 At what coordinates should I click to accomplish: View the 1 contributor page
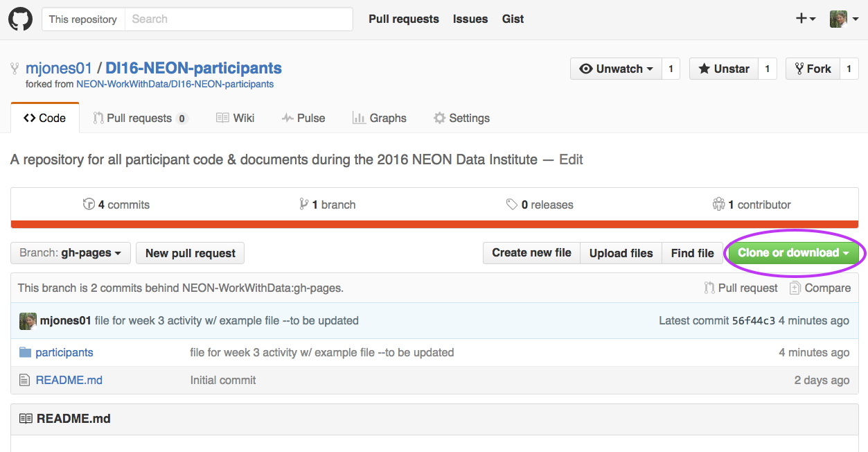[752, 205]
